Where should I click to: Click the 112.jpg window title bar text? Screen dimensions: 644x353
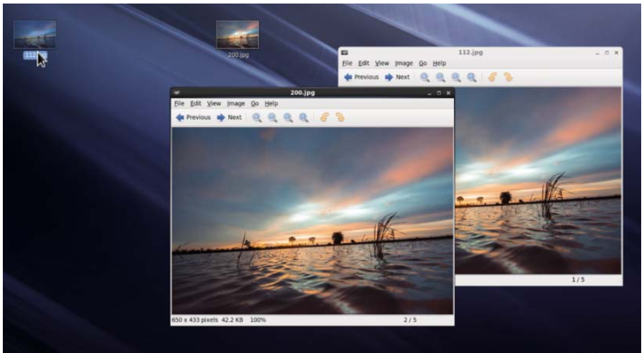point(471,52)
